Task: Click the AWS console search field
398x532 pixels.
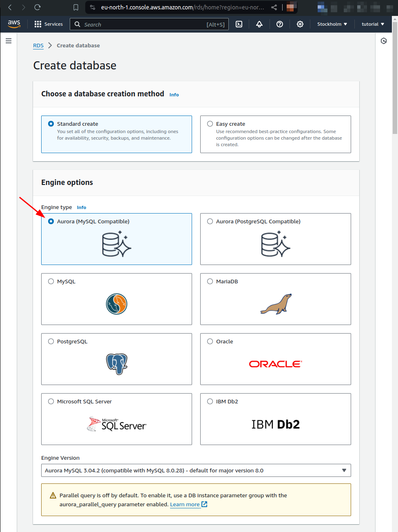Action: click(x=149, y=24)
